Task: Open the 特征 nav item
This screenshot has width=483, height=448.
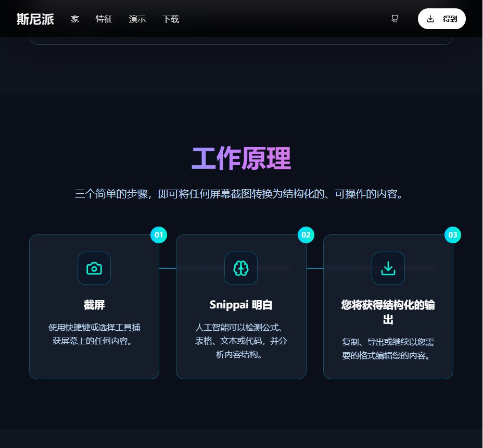Action: click(x=104, y=19)
